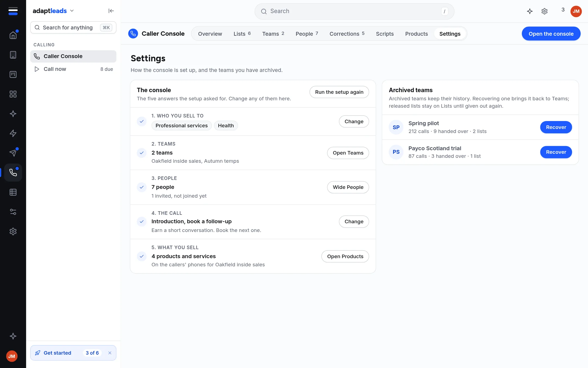This screenshot has height=368, width=588.
Task: Click Change for The call
Action: coord(354,222)
